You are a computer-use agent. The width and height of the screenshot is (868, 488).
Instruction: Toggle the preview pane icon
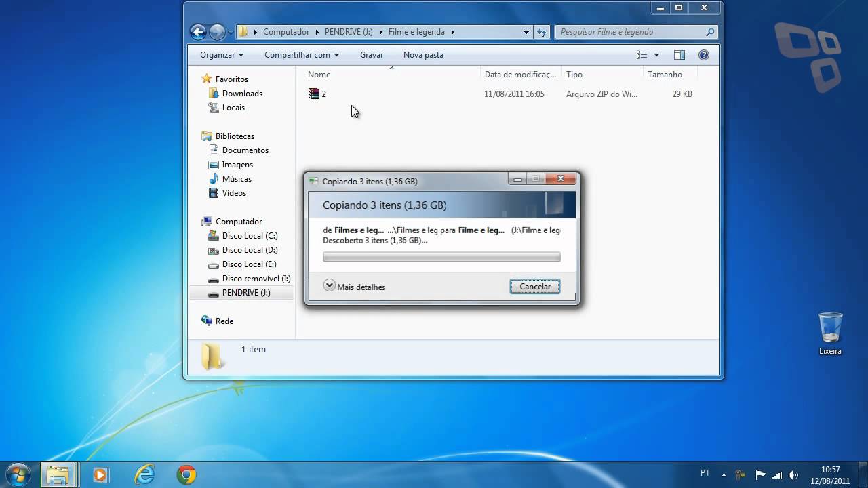click(x=679, y=55)
